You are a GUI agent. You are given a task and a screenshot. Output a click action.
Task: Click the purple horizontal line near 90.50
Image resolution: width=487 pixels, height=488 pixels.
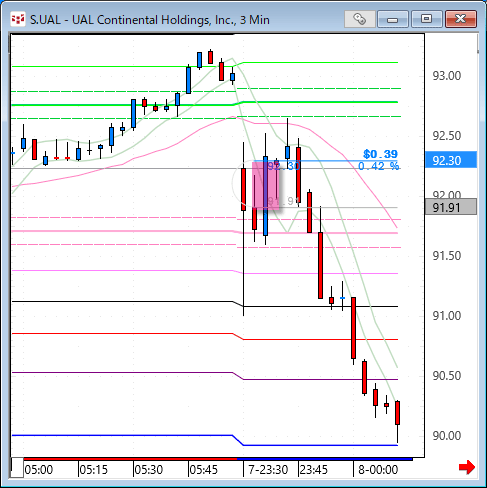point(205,376)
